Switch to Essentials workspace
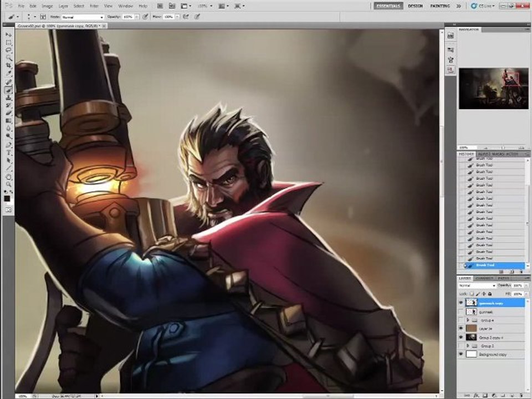 (388, 6)
